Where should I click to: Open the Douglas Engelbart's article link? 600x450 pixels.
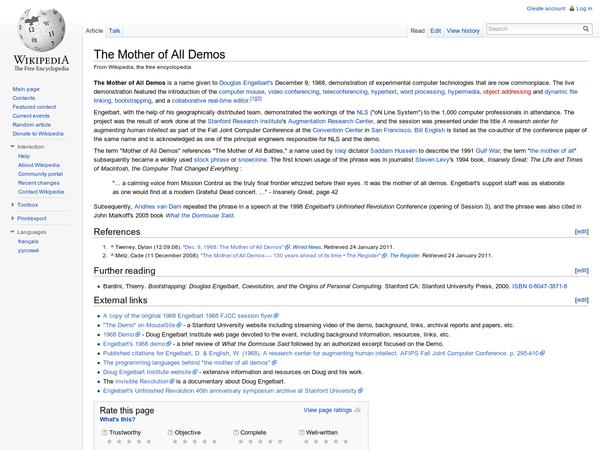(x=246, y=83)
